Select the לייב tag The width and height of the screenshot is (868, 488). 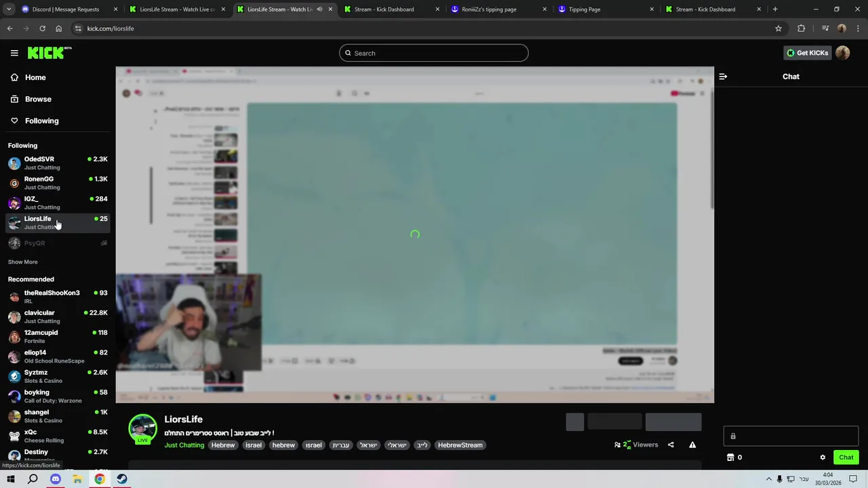422,445
